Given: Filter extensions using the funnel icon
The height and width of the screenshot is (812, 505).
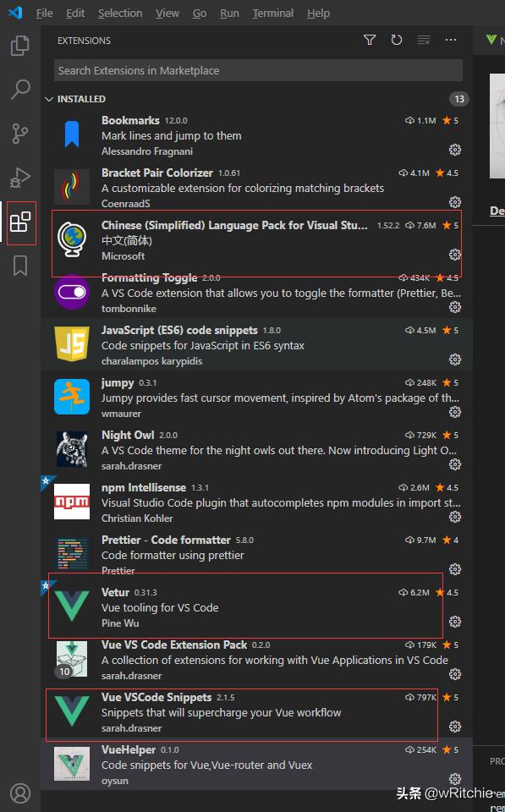Looking at the screenshot, I should coord(370,40).
